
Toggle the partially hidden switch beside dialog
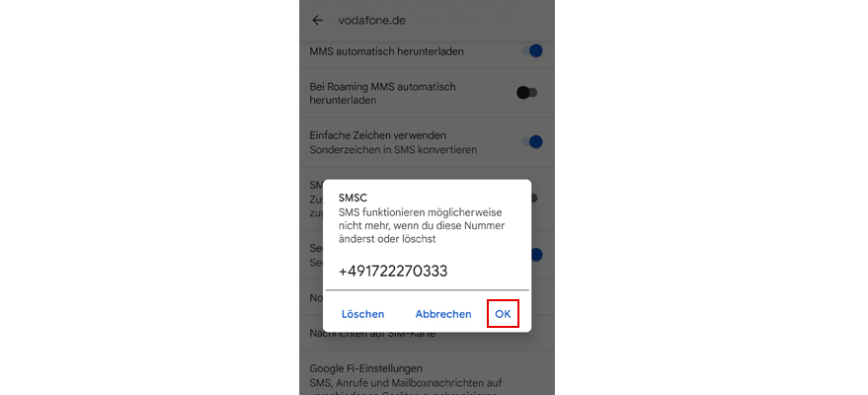pos(534,197)
